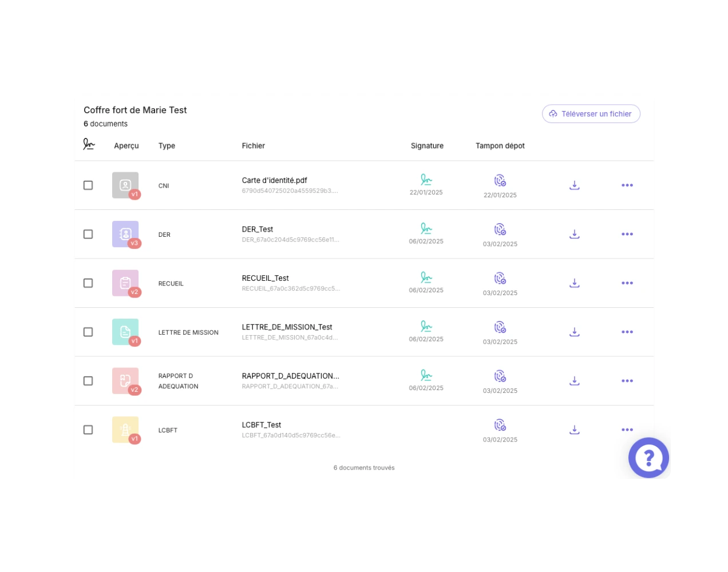Tick the checkbox for the RECUEIL row

click(88, 283)
